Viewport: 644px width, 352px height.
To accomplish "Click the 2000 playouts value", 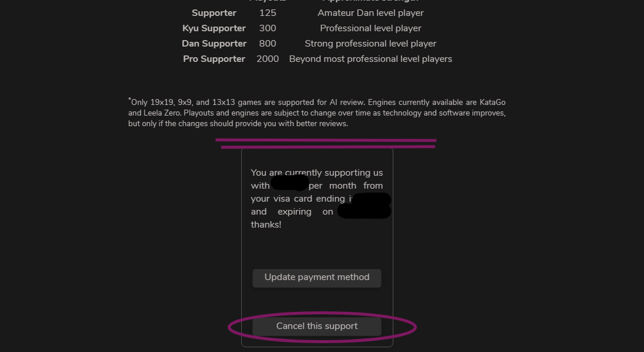I will [267, 59].
